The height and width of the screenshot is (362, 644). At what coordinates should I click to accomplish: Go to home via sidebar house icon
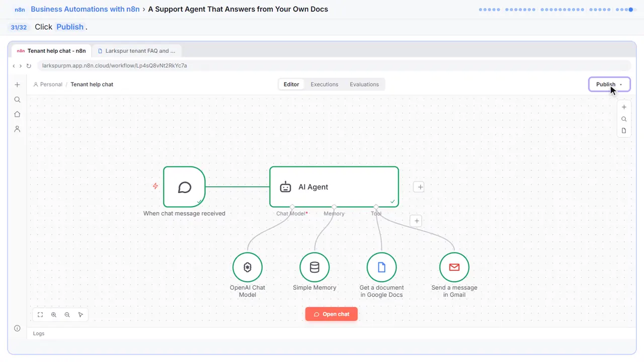coord(17,114)
